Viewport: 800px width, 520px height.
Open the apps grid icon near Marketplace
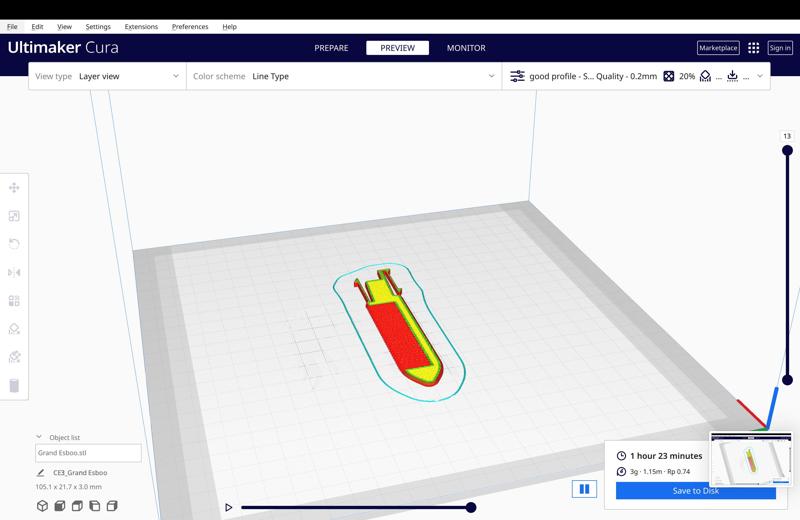coord(754,48)
